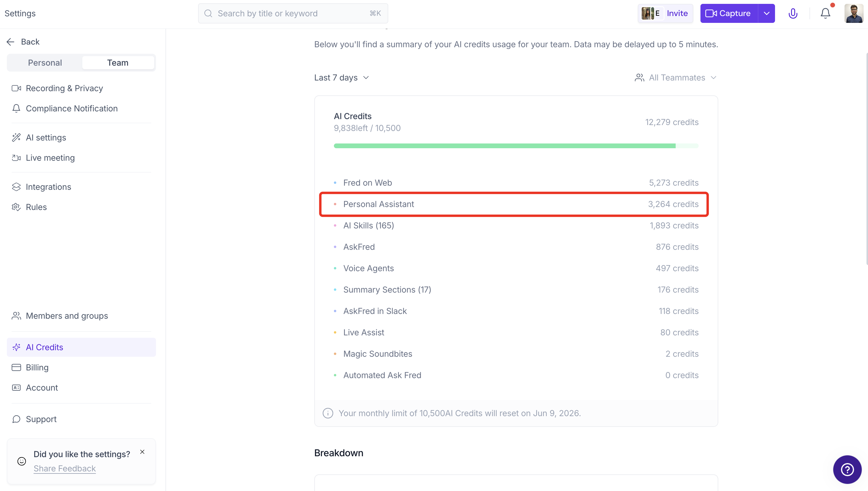
Task: Select the Automated Ask Fred row
Action: point(516,375)
